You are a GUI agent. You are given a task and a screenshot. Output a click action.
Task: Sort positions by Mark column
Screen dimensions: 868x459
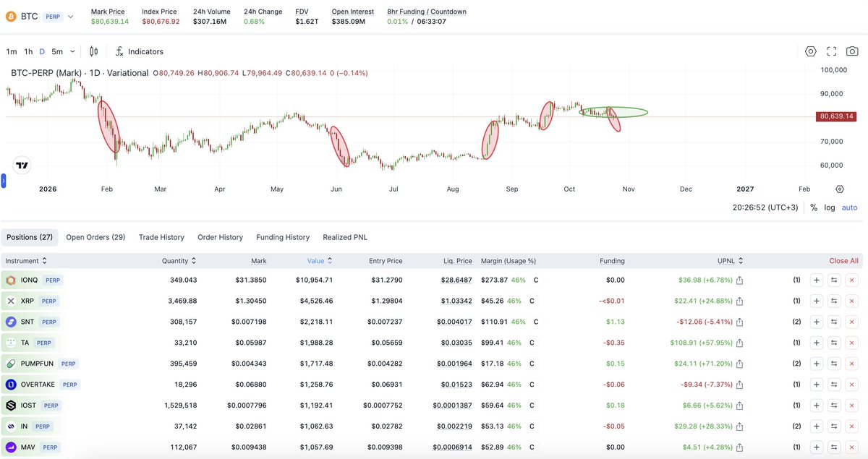[258, 261]
